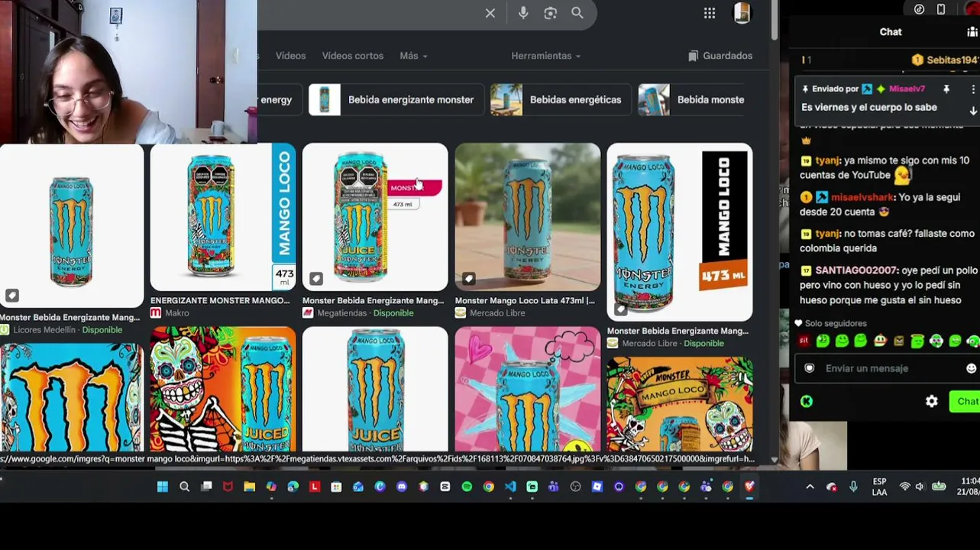
Task: Open chat settings gear
Action: [x=932, y=401]
